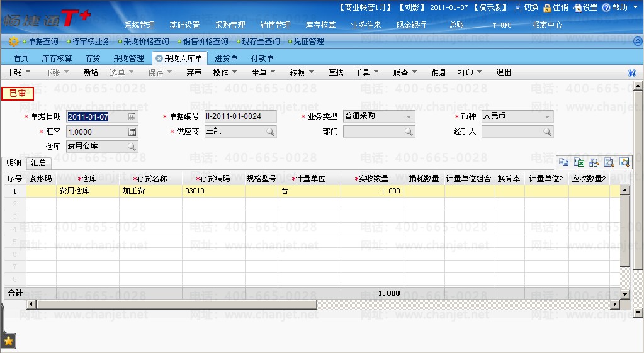Click the grid horizontal scrollbar thumb
This screenshot has height=353, width=644.
(x=176, y=304)
